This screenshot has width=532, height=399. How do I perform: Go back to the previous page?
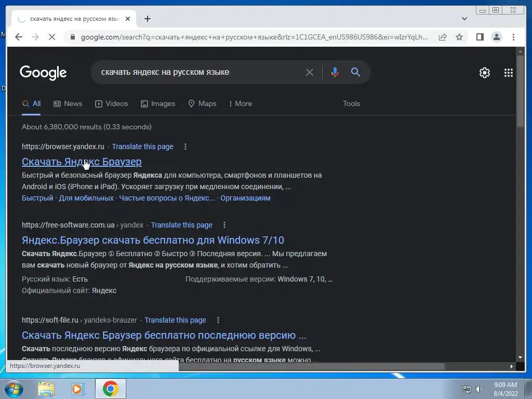tap(19, 37)
